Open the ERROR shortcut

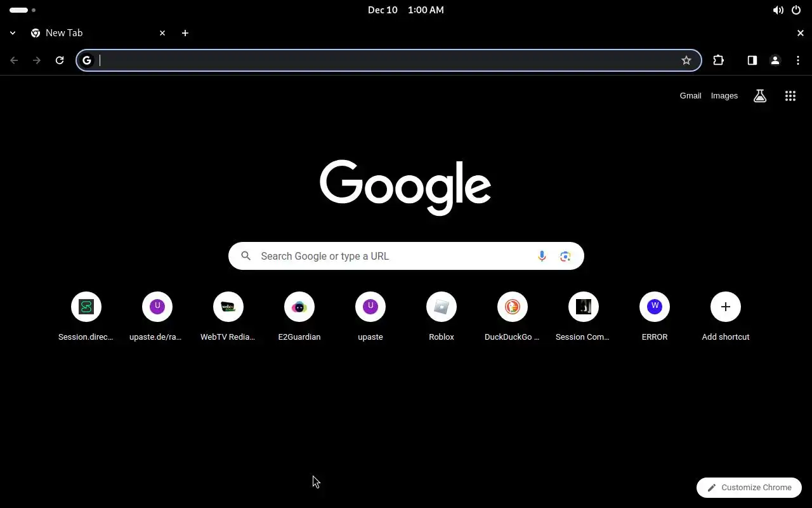click(655, 317)
